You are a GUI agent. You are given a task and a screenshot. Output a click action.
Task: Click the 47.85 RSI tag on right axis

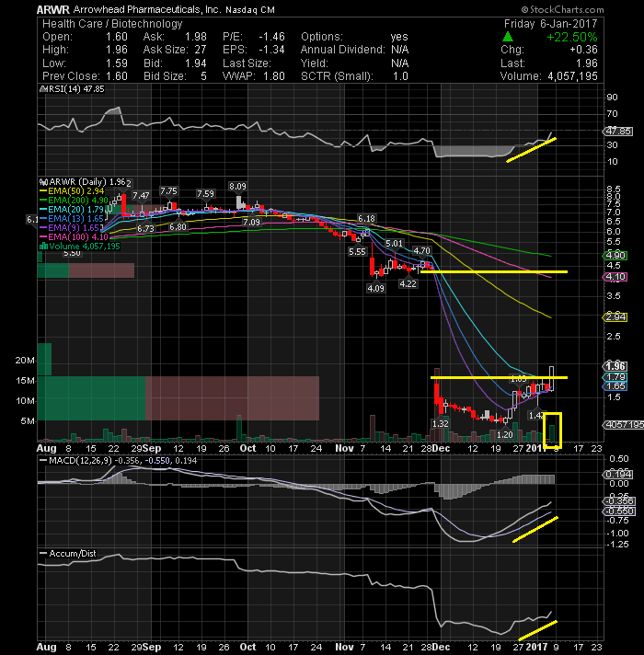(619, 132)
